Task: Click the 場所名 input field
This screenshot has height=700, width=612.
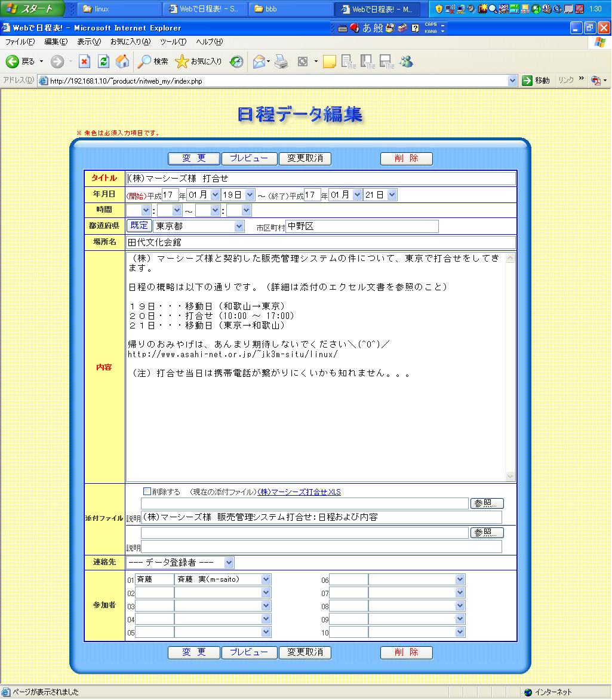Action: click(321, 242)
